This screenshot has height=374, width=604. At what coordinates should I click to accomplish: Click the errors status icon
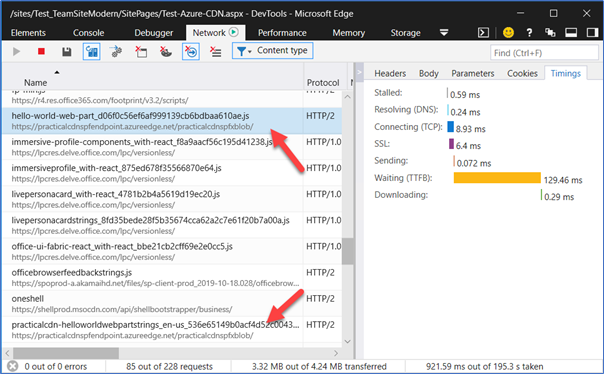[12, 366]
